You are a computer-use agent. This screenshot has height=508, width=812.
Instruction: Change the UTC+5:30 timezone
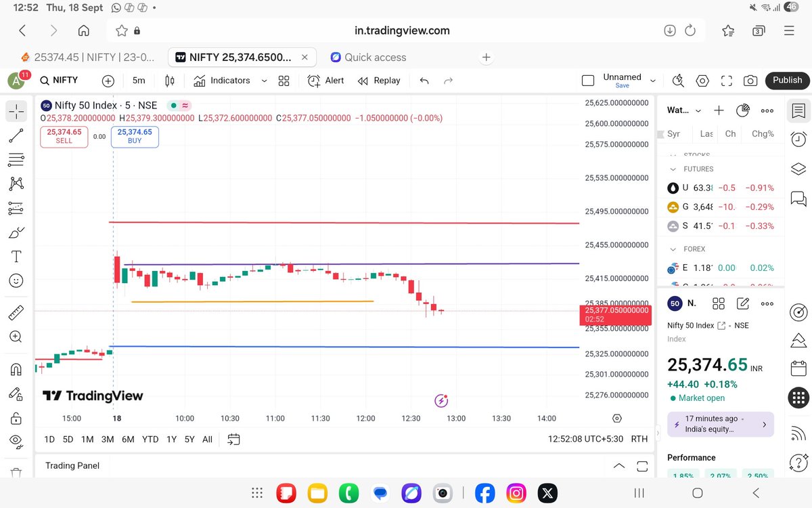[586, 439]
